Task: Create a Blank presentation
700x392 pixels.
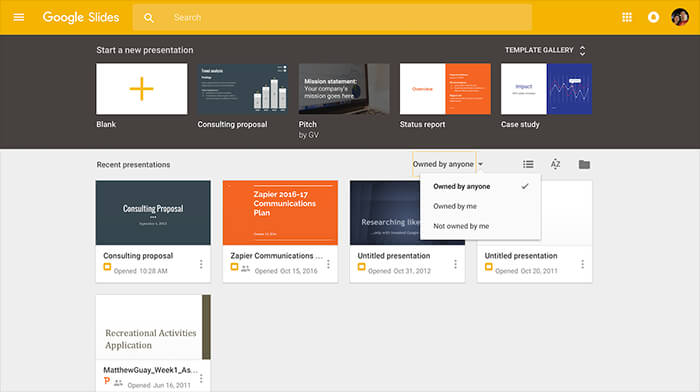Action: pos(142,89)
